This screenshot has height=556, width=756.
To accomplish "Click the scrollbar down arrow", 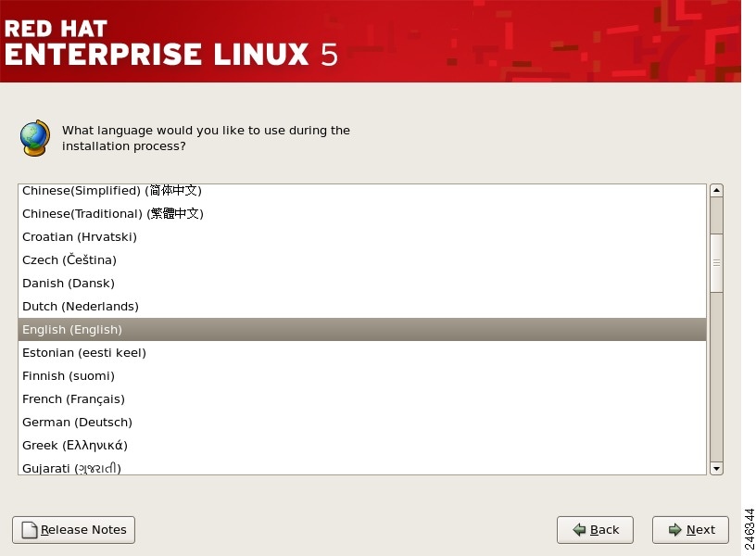I will click(716, 468).
